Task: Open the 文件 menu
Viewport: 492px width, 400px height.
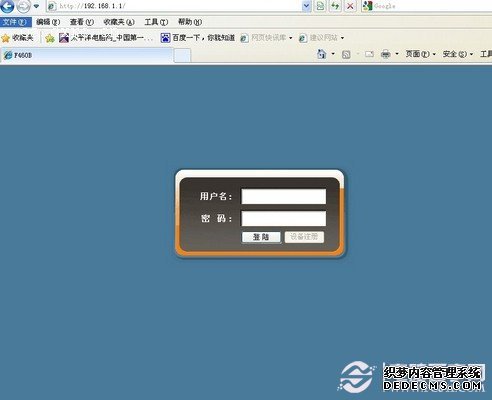Action: pos(15,22)
